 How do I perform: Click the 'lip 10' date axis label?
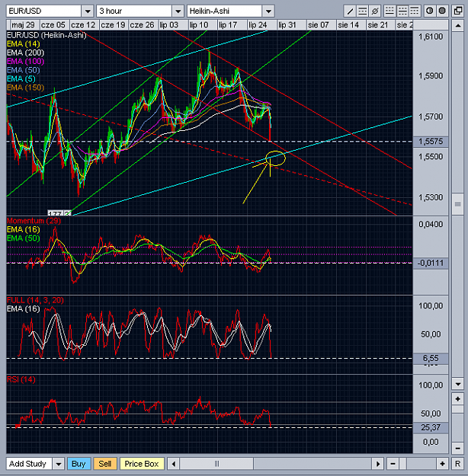click(199, 25)
